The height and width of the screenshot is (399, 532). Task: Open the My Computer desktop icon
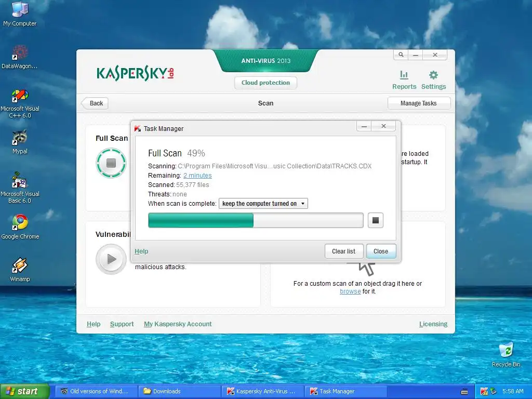[x=20, y=14]
